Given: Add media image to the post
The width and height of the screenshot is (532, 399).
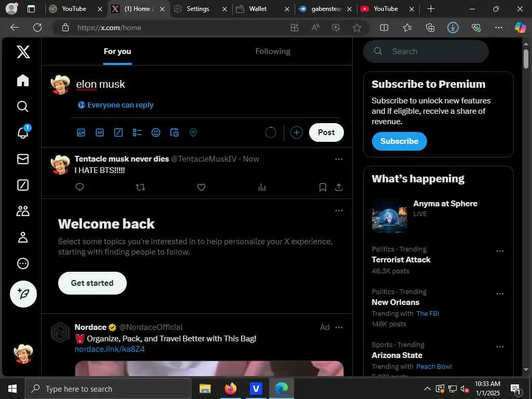Looking at the screenshot, I should click(81, 132).
